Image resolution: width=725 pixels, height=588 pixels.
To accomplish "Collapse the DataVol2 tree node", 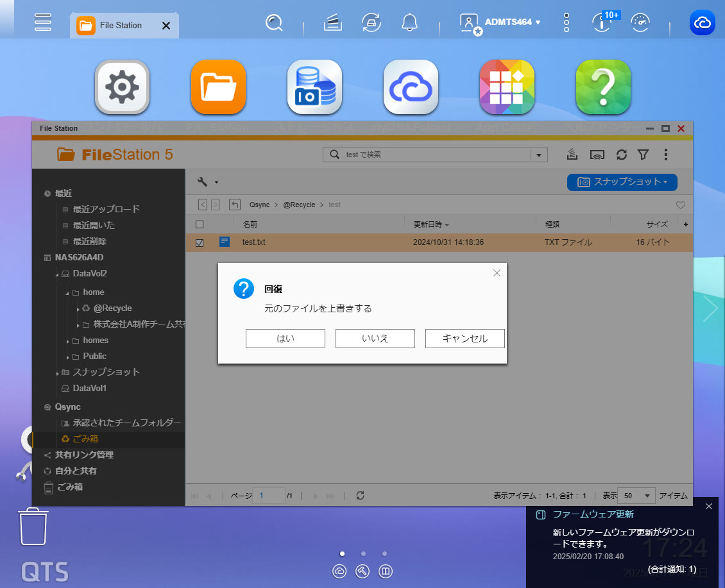I will click(57, 274).
